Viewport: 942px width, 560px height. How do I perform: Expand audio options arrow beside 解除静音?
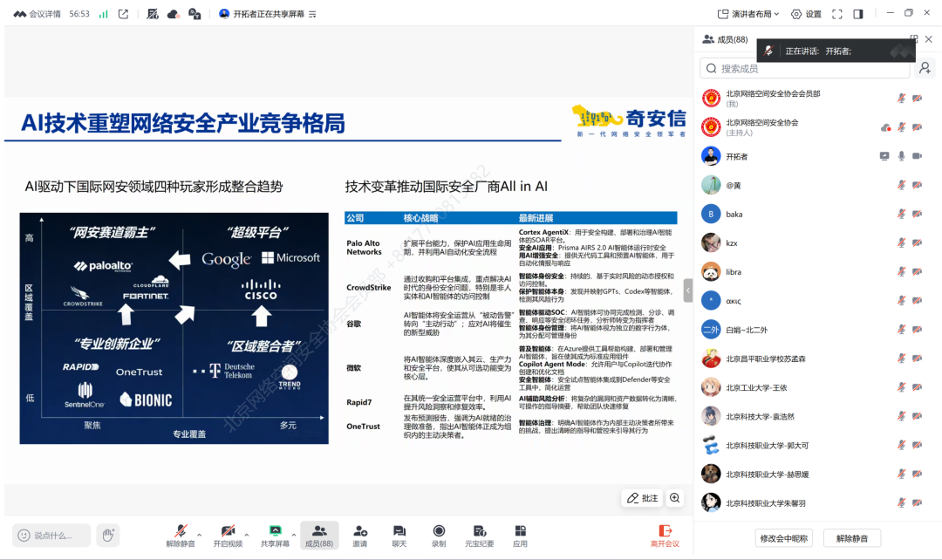[x=199, y=535]
